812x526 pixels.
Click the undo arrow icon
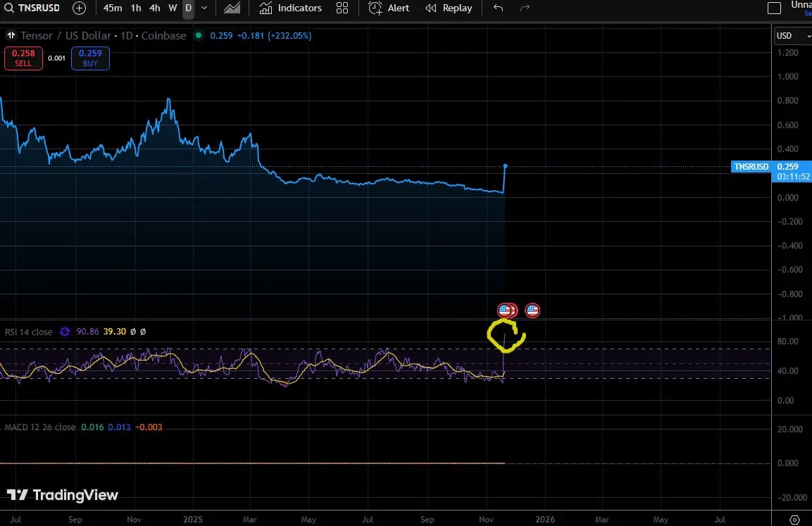click(499, 8)
